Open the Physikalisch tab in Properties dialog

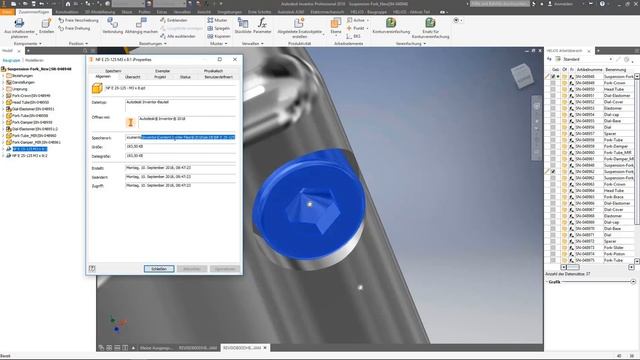[213, 71]
